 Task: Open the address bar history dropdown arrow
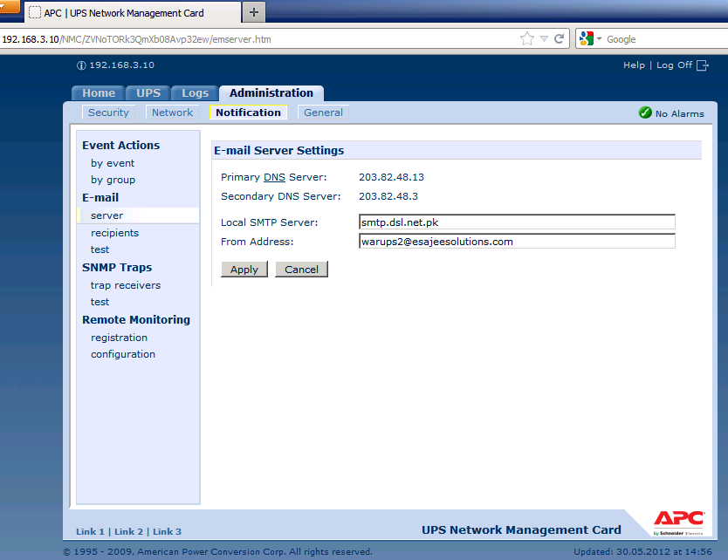(x=544, y=39)
